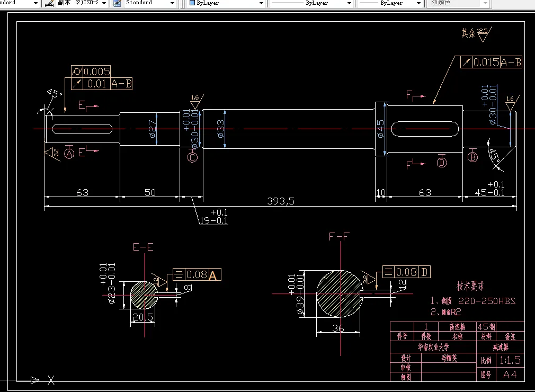
Task: Select the 备注 header cell
Action: tap(510, 337)
